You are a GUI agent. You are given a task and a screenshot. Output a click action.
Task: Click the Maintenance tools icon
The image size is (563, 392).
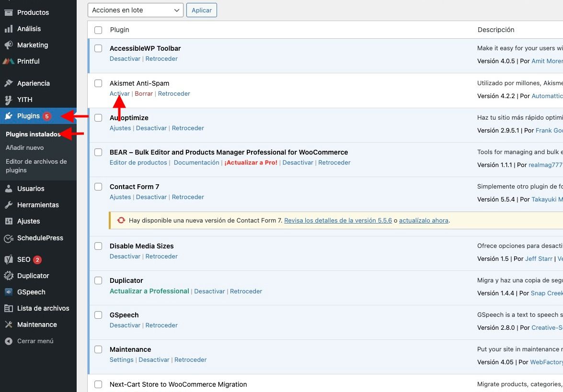click(9, 325)
